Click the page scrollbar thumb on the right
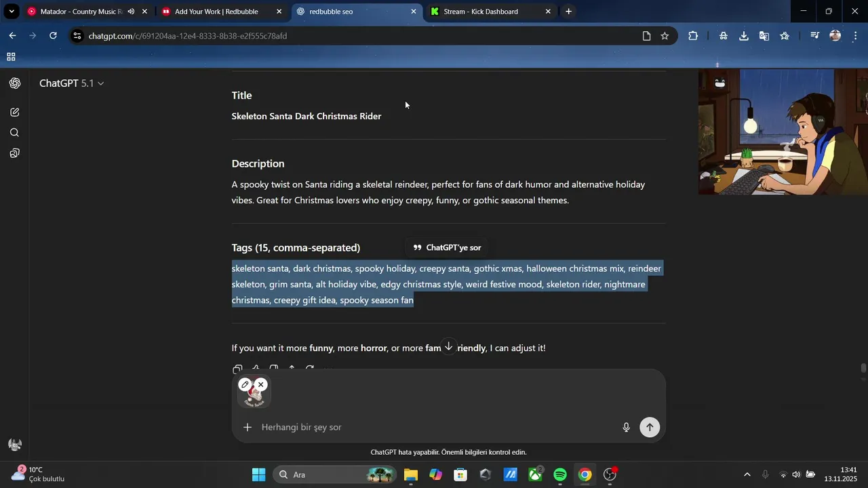Screen dimensions: 868x488 [x=863, y=369]
